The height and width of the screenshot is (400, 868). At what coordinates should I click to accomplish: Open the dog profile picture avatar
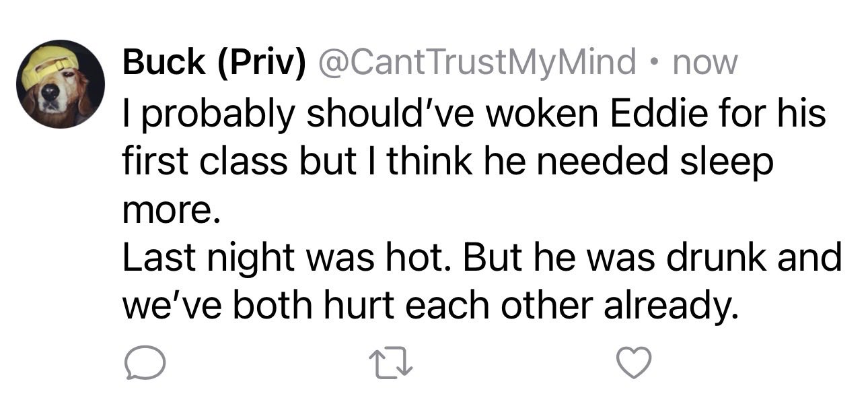point(61,84)
